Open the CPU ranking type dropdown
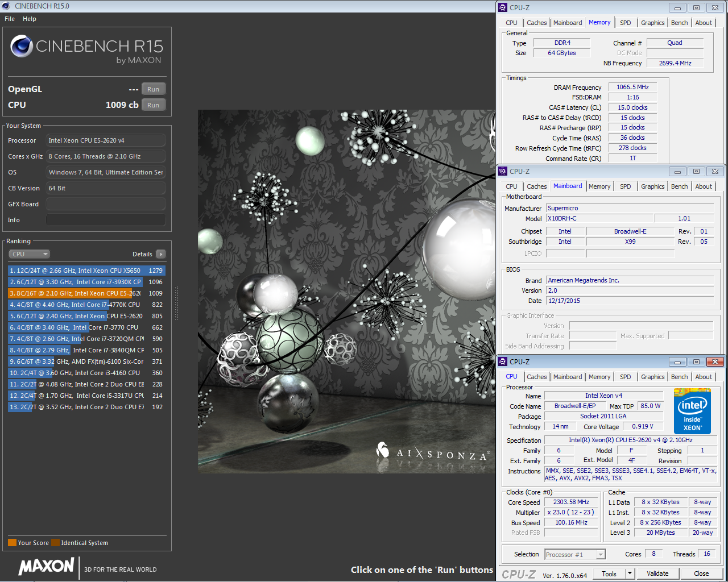Image resolution: width=728 pixels, height=582 pixels. pos(30,254)
